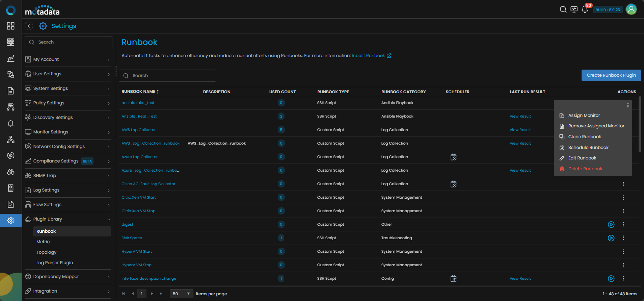The height and width of the screenshot is (301, 644).
Task: Open actions menu for Citrix Xen VM Start
Action: 623,198
